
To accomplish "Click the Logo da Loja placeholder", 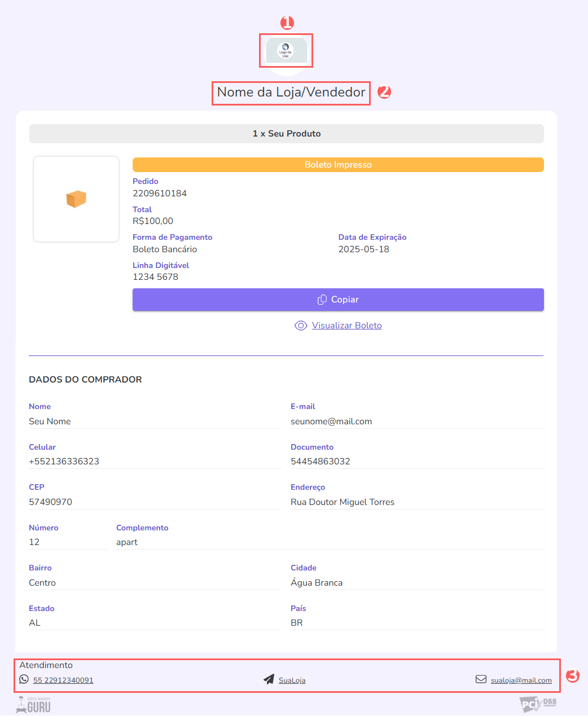I will [286, 51].
